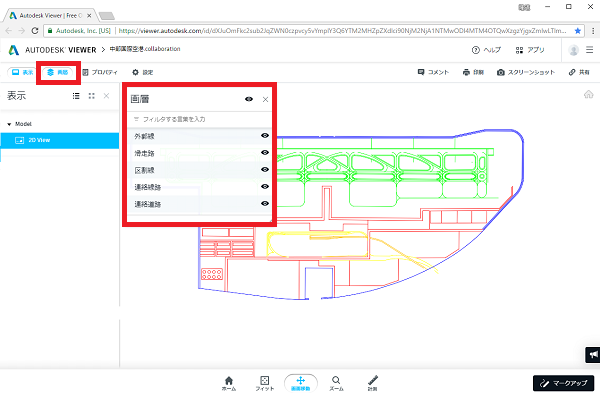Open a new browser tab

[106, 16]
